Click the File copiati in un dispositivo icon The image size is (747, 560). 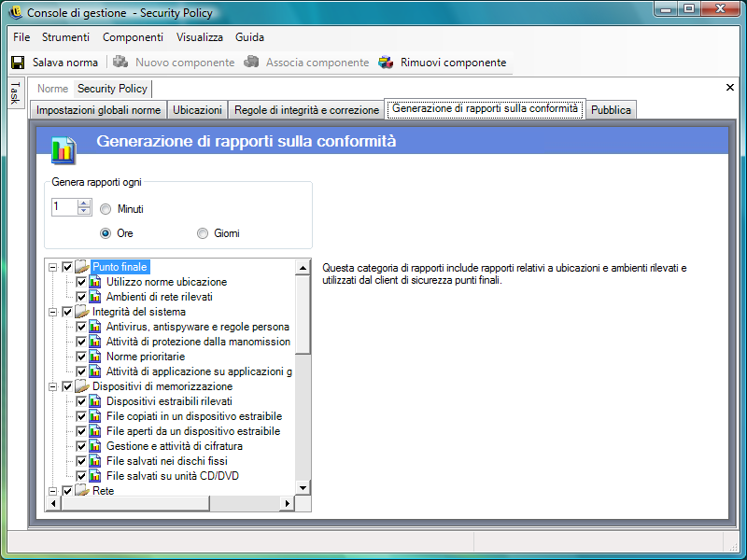tap(95, 415)
